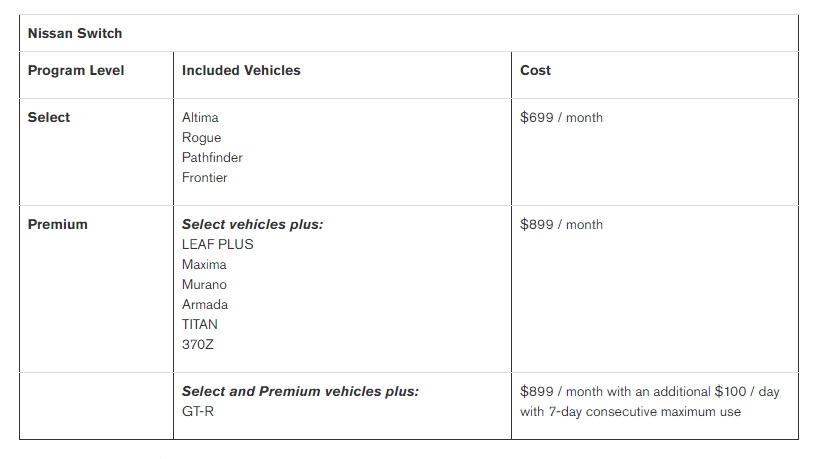Image resolution: width=817 pixels, height=459 pixels.
Task: Select the Premium program level cell
Action: [57, 224]
